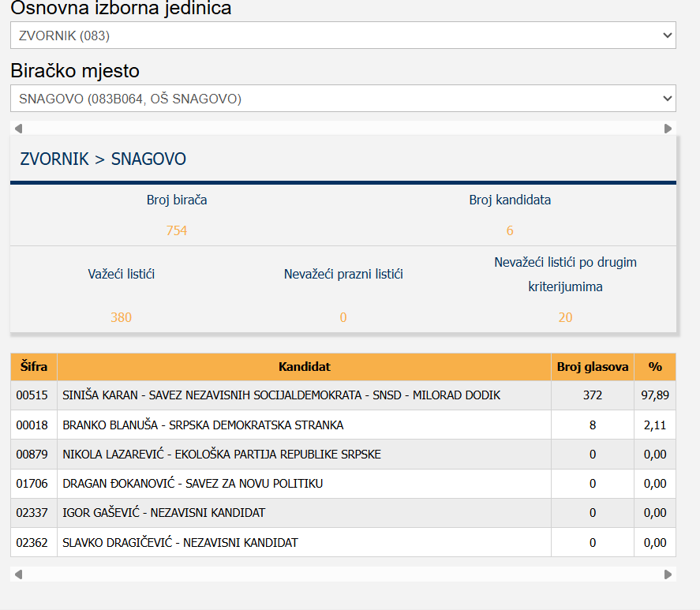Expand the SNAGOVO polling station dropdown
Image resolution: width=700 pixels, height=610 pixels.
pyautogui.click(x=343, y=99)
